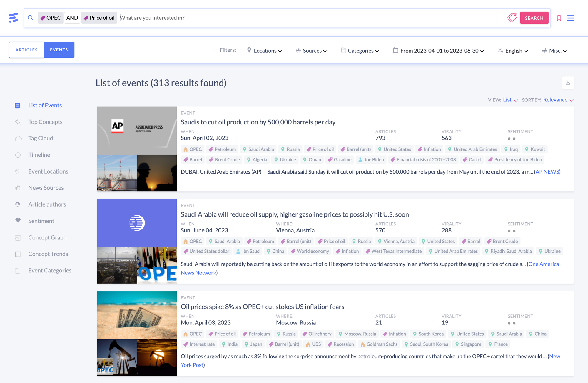Click the pink Search button
Viewport: 588px width, 383px height.
[x=534, y=18]
